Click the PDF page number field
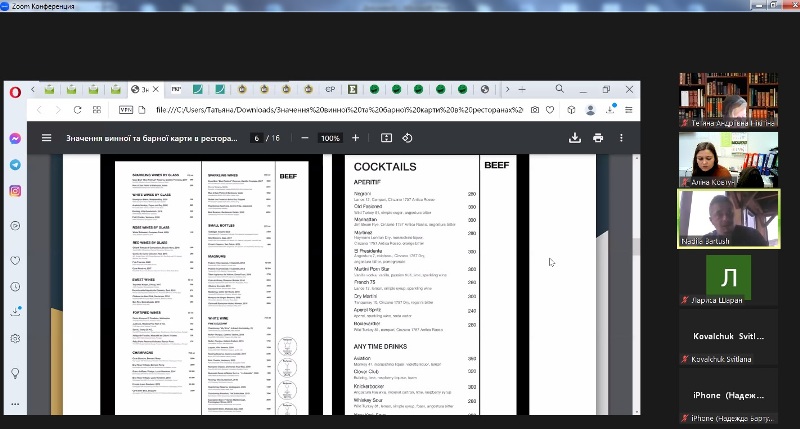 257,138
